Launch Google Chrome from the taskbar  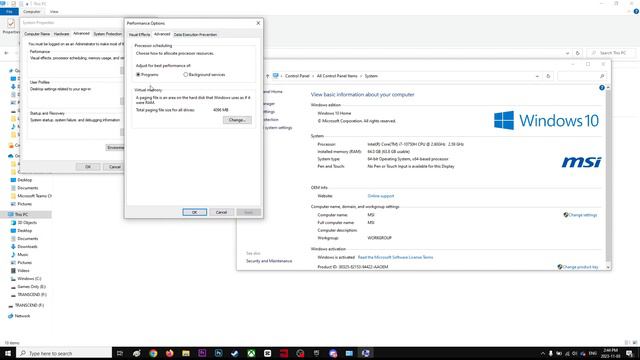153,353
